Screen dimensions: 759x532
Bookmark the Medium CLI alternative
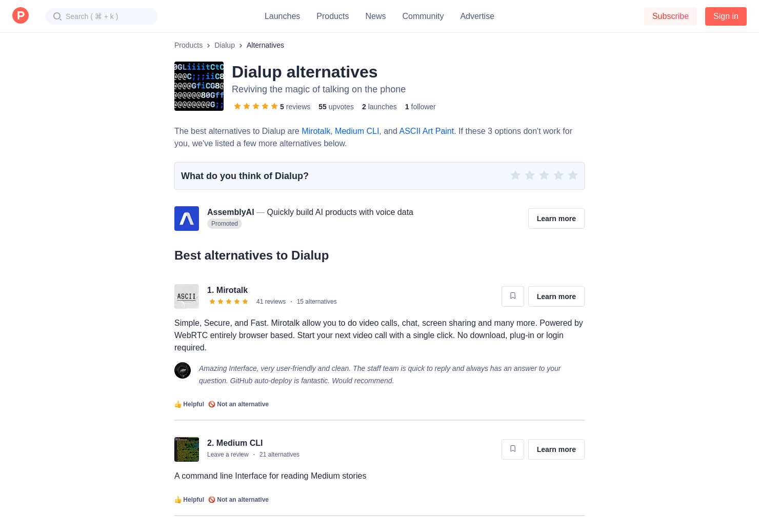click(x=512, y=449)
